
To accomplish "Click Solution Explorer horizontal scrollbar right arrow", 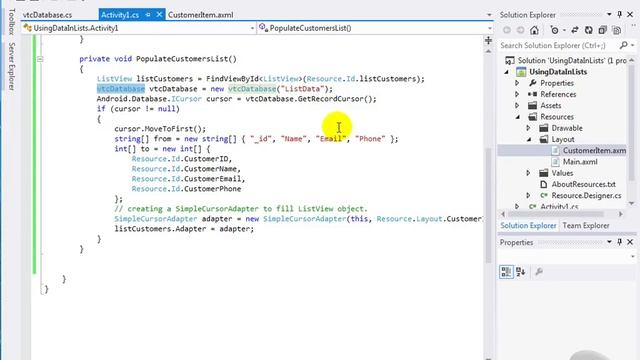I will [x=621, y=214].
